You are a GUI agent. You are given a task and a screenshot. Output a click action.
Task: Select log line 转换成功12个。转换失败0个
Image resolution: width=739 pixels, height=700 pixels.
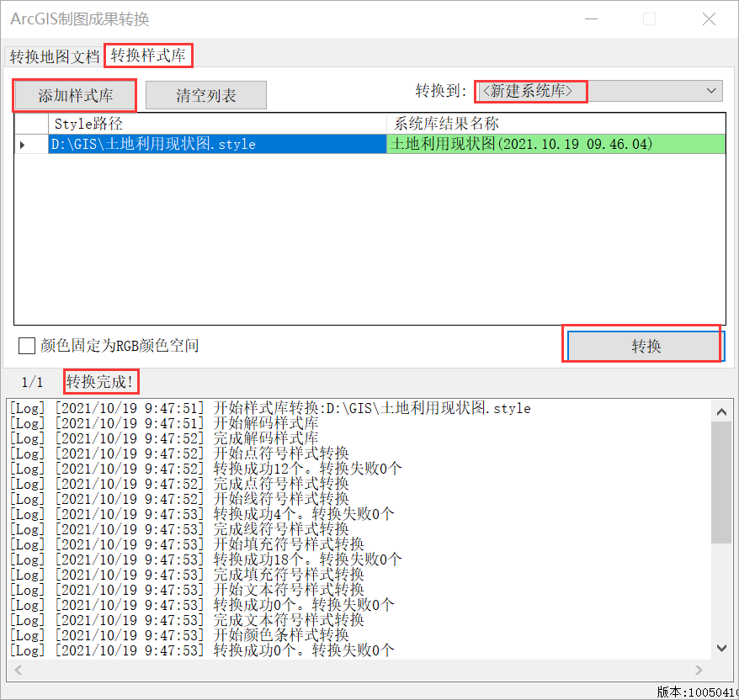click(206, 469)
